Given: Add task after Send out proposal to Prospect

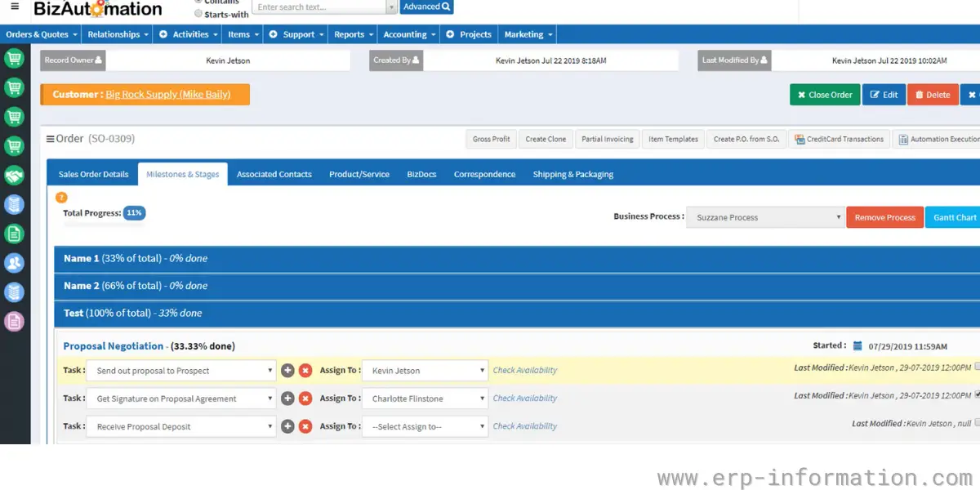Looking at the screenshot, I should coord(287,371).
